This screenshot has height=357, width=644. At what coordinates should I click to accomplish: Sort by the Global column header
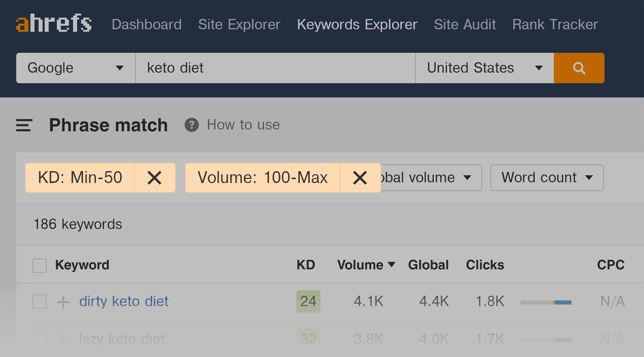click(428, 265)
